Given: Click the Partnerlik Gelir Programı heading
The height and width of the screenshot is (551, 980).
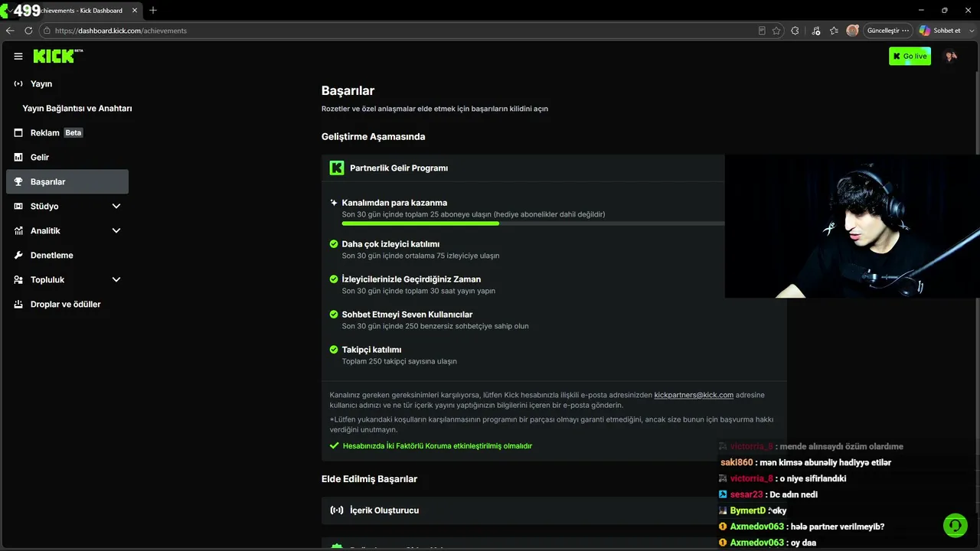Looking at the screenshot, I should click(x=399, y=168).
